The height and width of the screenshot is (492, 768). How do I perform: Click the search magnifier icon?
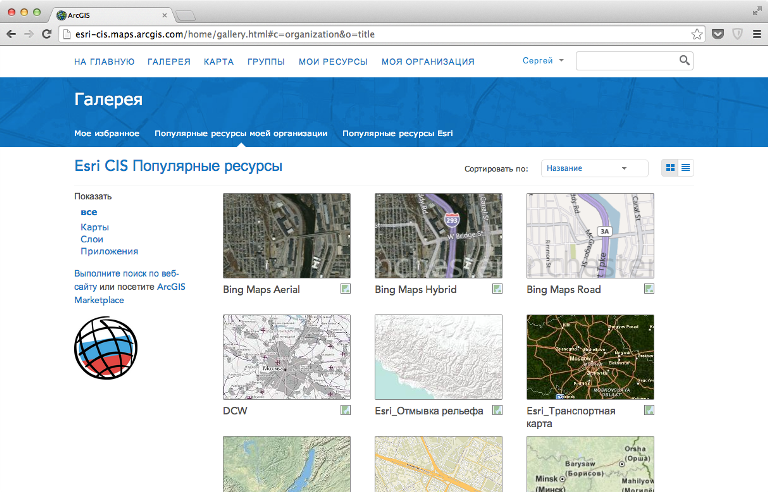point(684,60)
